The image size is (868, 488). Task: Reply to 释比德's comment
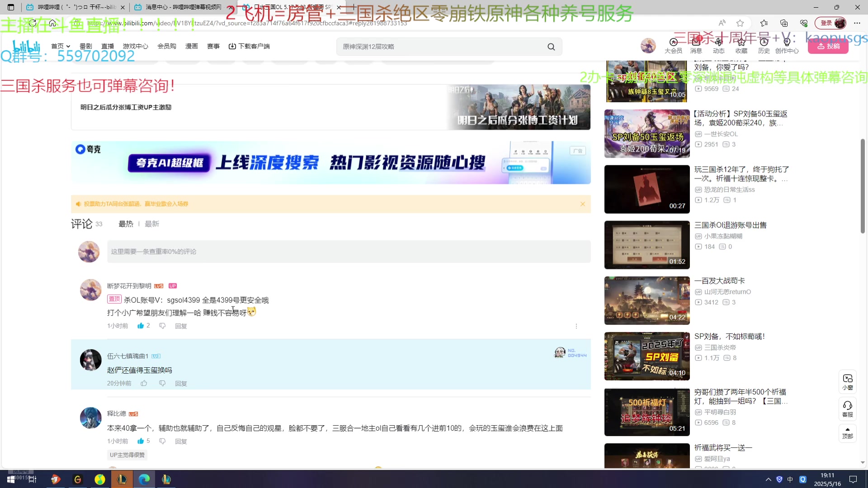(181, 441)
